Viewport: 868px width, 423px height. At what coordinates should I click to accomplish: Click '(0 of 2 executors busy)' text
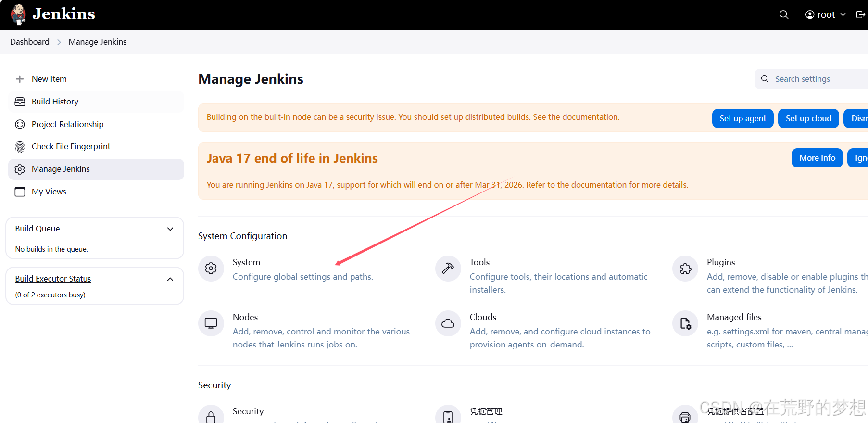(50, 295)
